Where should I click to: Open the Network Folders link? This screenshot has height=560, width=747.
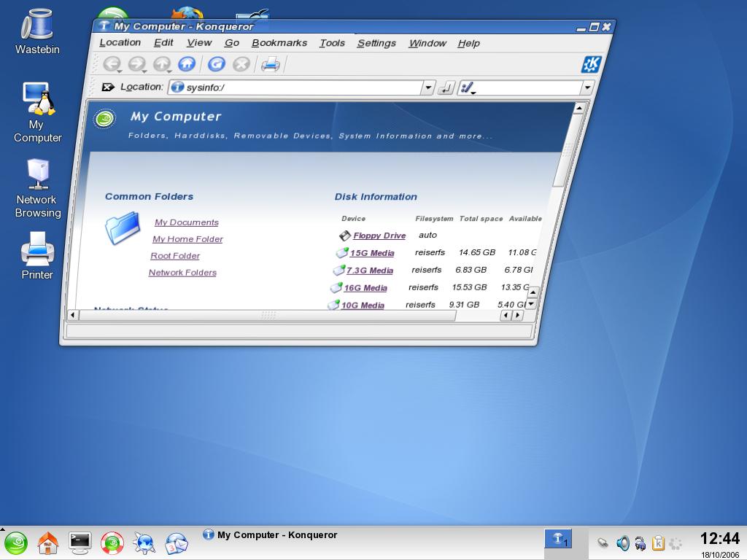182,273
